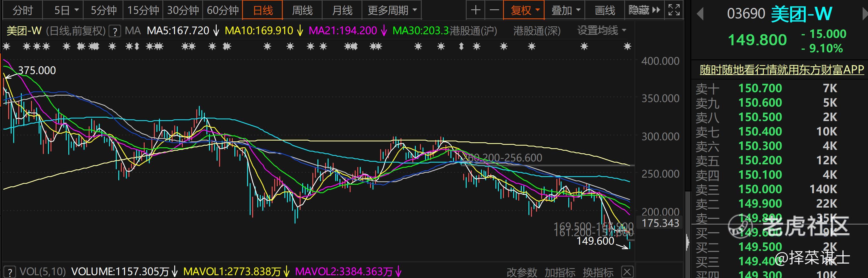Select the 卖八 150.500 order row
Image resolution: width=868 pixels, height=278 pixels.
click(779, 117)
